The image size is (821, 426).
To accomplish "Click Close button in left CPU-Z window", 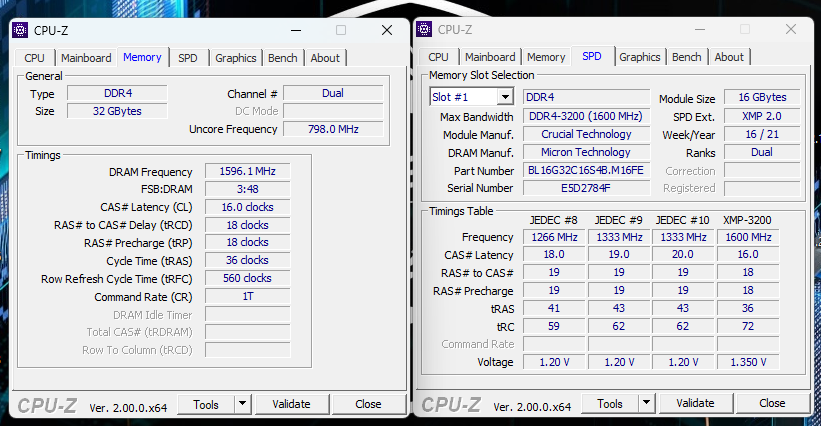I will 368,405.
